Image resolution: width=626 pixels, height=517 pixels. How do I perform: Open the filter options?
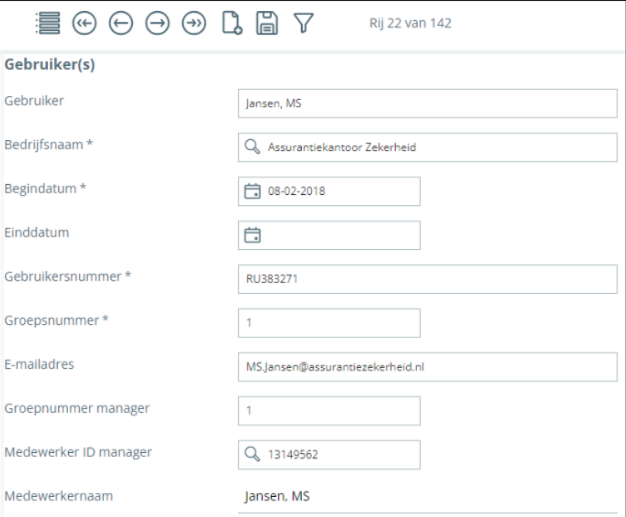click(303, 23)
